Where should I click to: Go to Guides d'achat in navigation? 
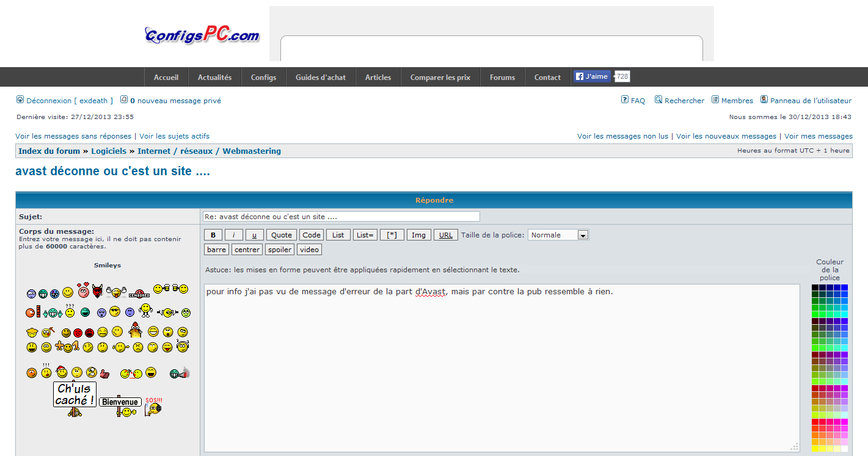(x=321, y=78)
